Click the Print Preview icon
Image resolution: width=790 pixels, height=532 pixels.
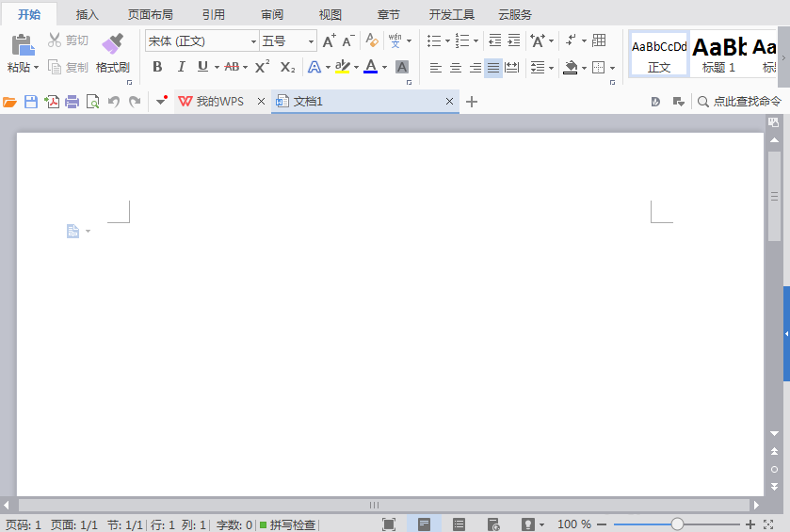pyautogui.click(x=92, y=102)
